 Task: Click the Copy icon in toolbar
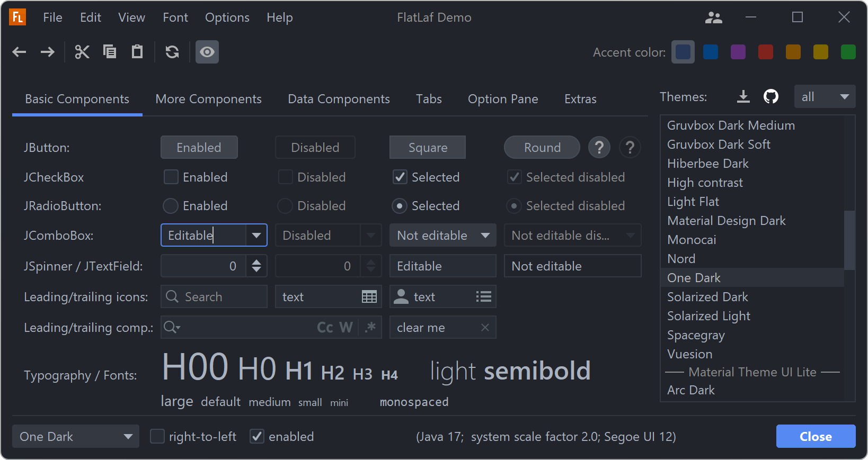pos(110,52)
